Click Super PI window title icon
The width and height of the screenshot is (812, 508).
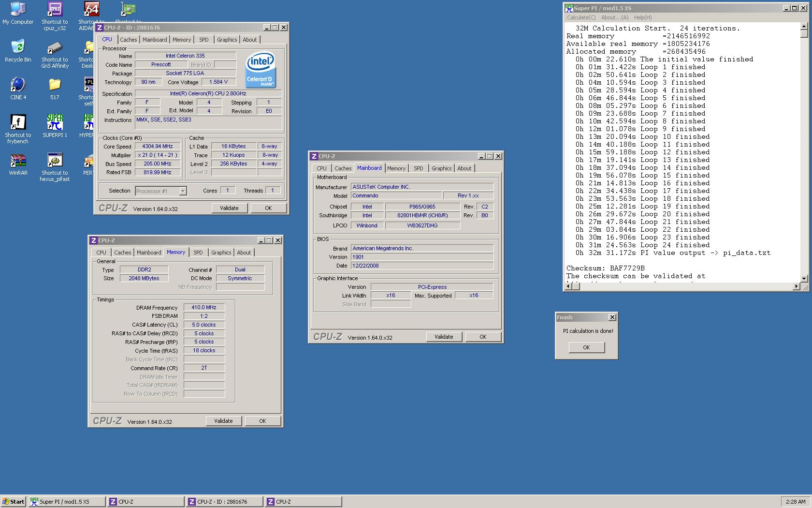click(x=569, y=8)
